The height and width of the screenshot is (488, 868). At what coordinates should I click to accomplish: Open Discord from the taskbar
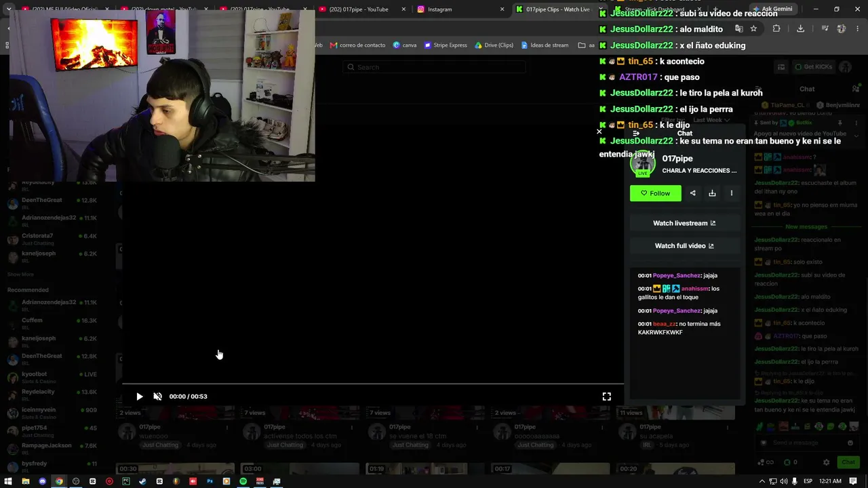(43, 481)
